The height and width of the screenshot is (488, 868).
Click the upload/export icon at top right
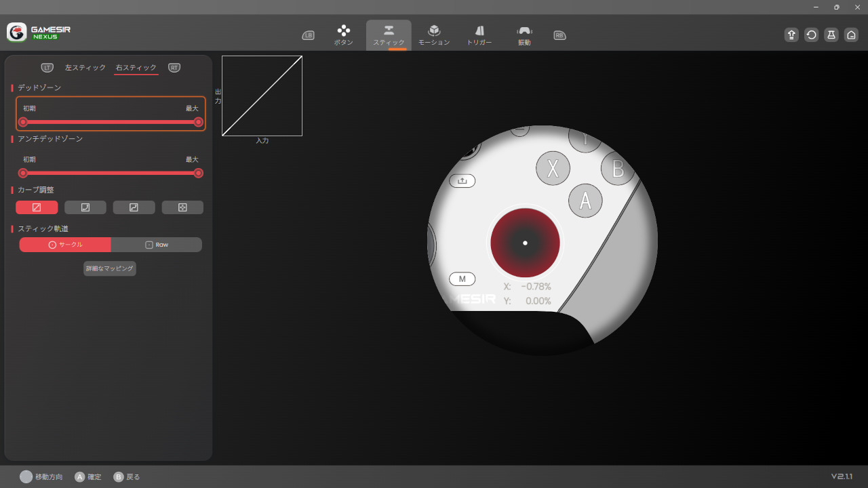[791, 35]
